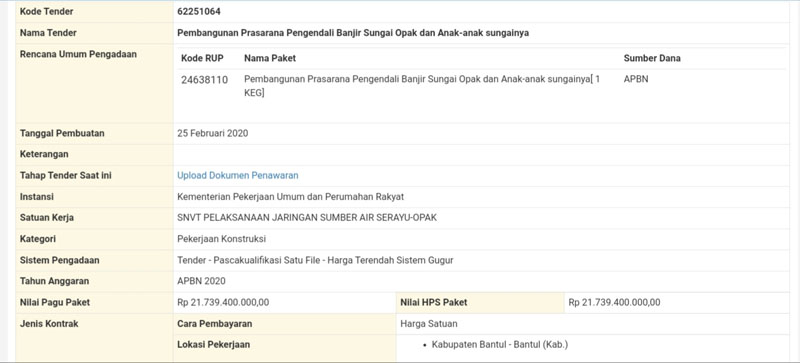Click the Cara Pembayaran label

coord(215,324)
